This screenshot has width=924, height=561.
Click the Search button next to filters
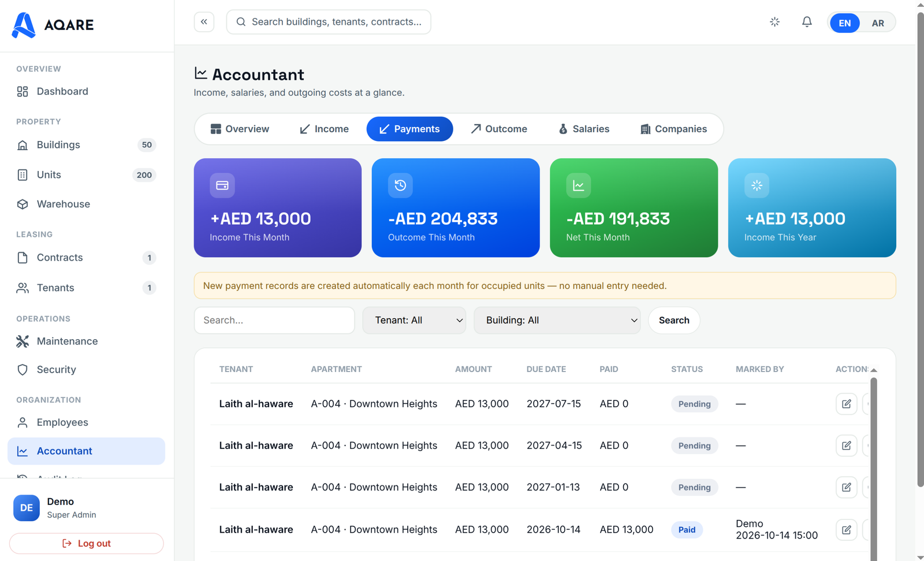(x=674, y=320)
